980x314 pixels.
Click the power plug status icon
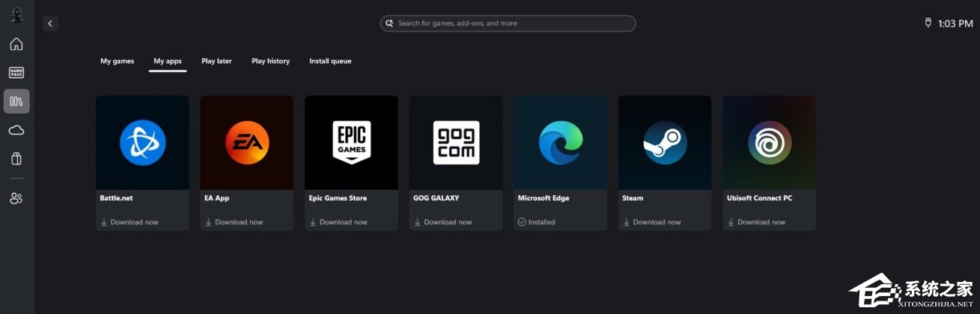click(x=928, y=23)
